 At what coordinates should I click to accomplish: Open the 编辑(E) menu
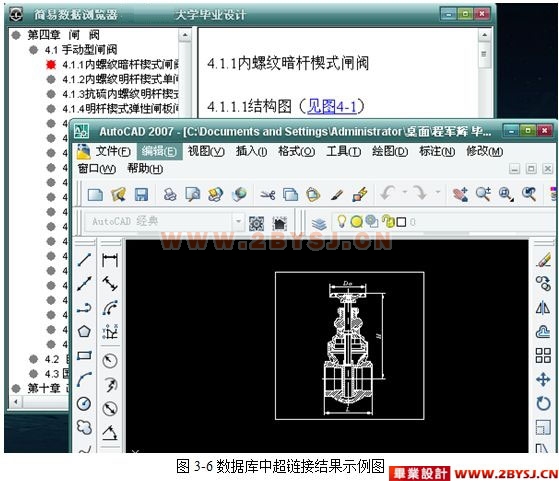159,152
